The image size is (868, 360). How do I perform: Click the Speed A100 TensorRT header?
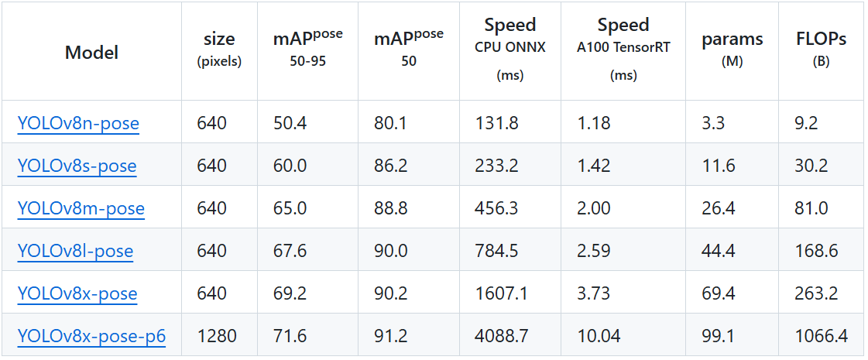click(x=623, y=49)
